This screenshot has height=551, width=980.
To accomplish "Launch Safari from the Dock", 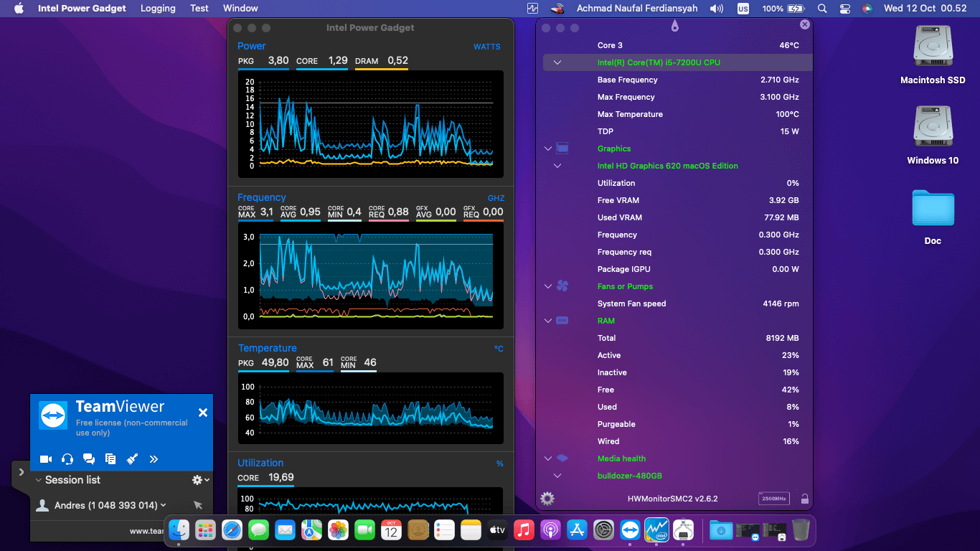I will [232, 530].
